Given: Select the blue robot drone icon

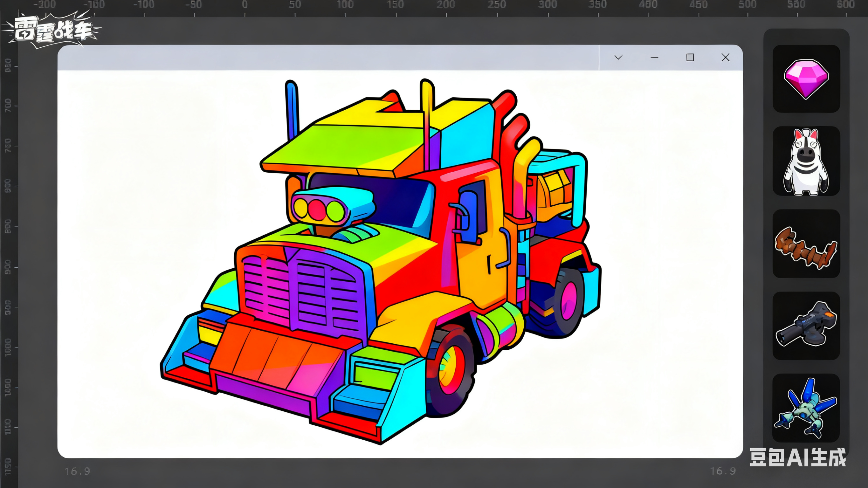Looking at the screenshot, I should click(806, 408).
